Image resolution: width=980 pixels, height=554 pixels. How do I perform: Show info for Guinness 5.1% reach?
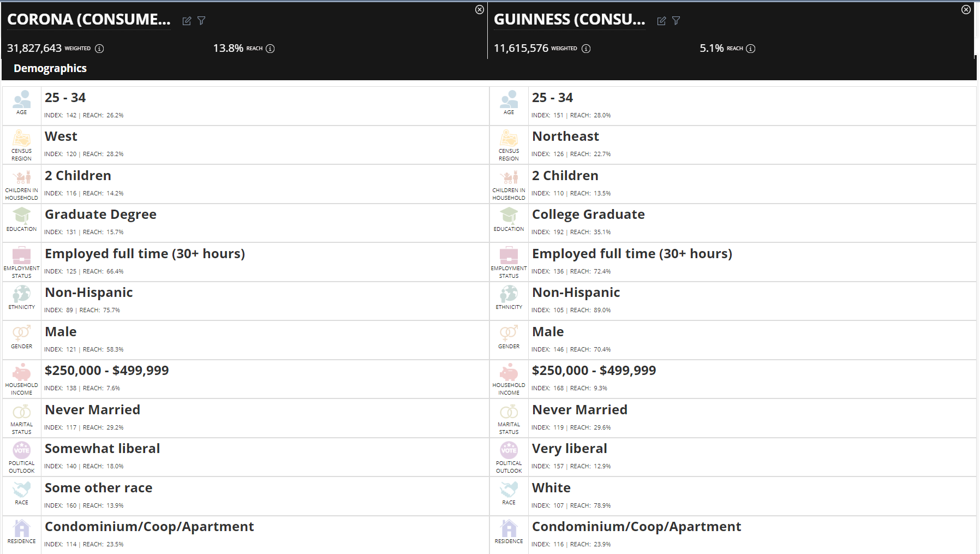tap(751, 49)
